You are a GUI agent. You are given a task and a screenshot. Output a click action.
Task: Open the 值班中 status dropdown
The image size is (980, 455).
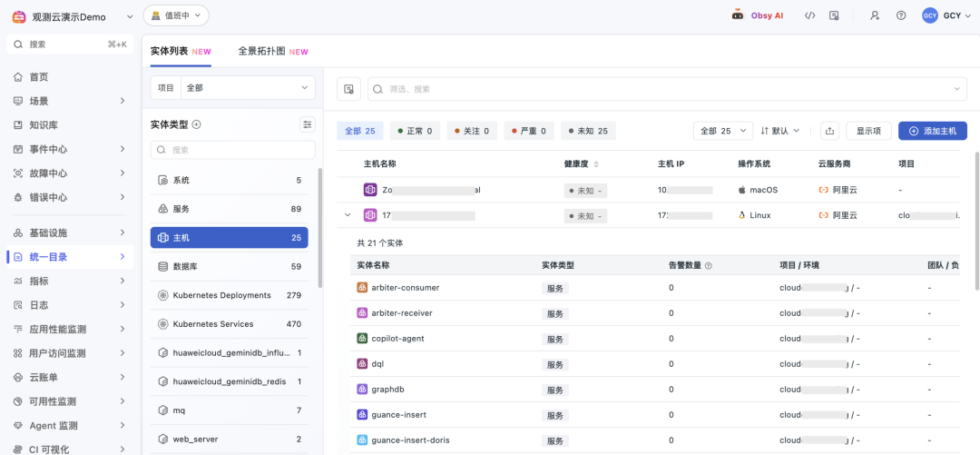176,15
